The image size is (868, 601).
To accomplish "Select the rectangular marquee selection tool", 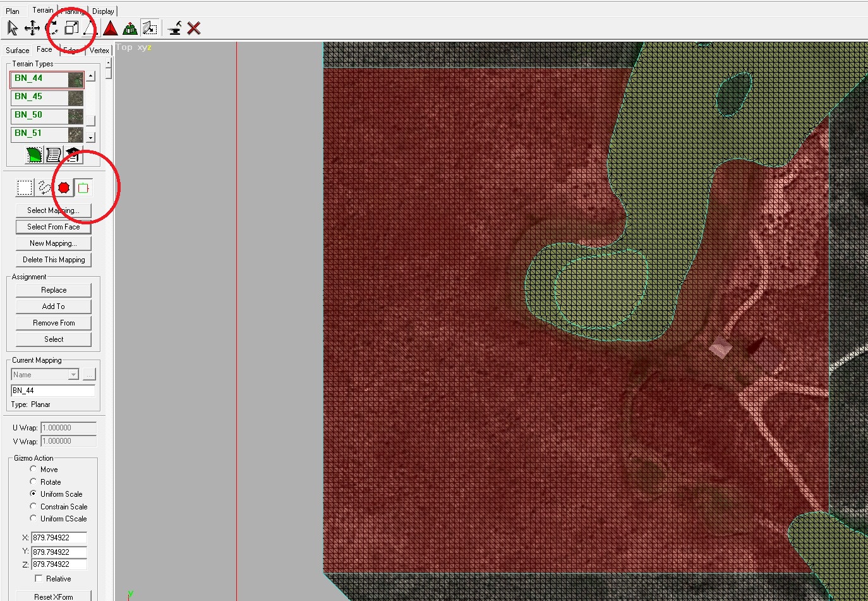I will [25, 188].
